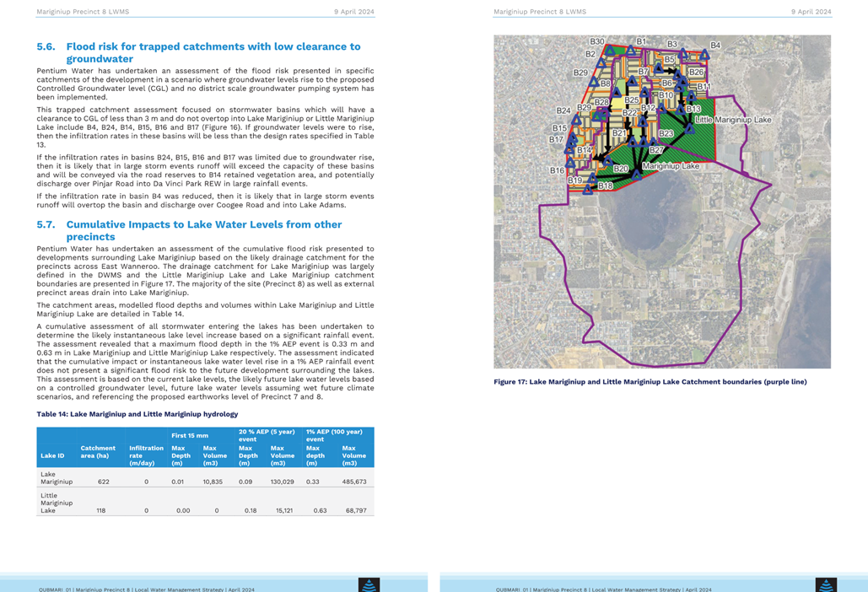Click basin label 'B24' on the map
868x592 pixels.
click(563, 110)
